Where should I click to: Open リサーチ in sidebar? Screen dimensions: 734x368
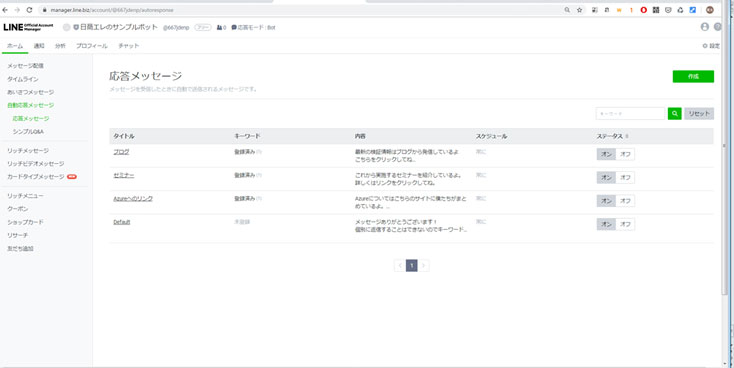click(17, 235)
